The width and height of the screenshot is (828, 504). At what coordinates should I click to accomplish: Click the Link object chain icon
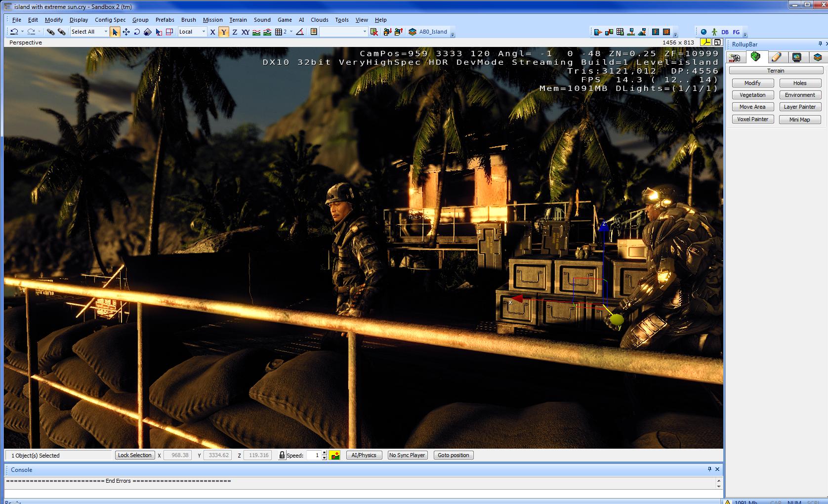[x=50, y=32]
